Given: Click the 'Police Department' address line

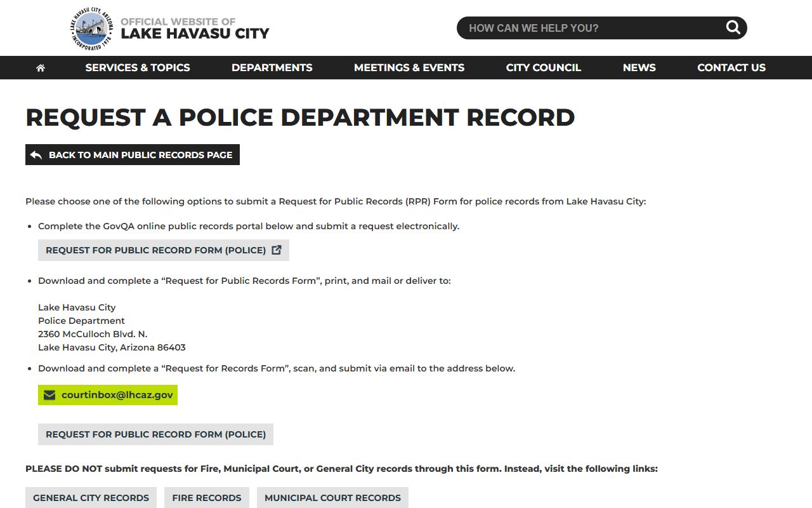Looking at the screenshot, I should tap(81, 321).
